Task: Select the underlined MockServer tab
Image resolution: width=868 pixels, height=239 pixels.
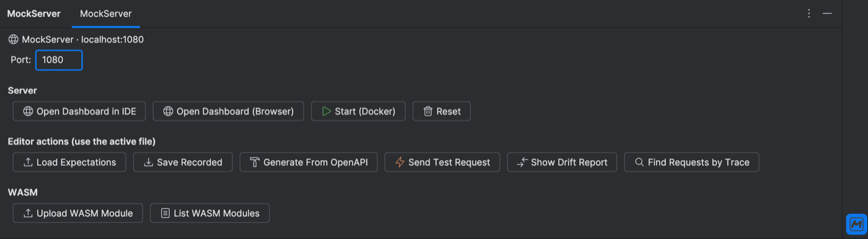Action: pos(106,14)
